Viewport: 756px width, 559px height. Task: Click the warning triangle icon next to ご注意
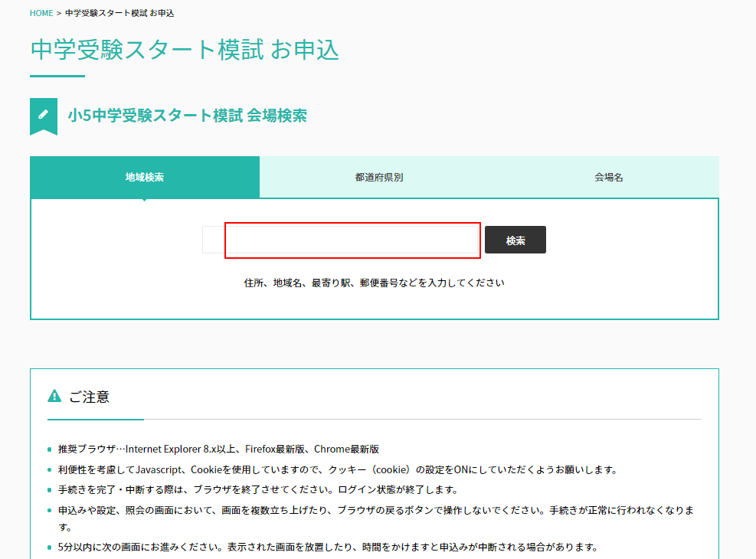tap(54, 396)
